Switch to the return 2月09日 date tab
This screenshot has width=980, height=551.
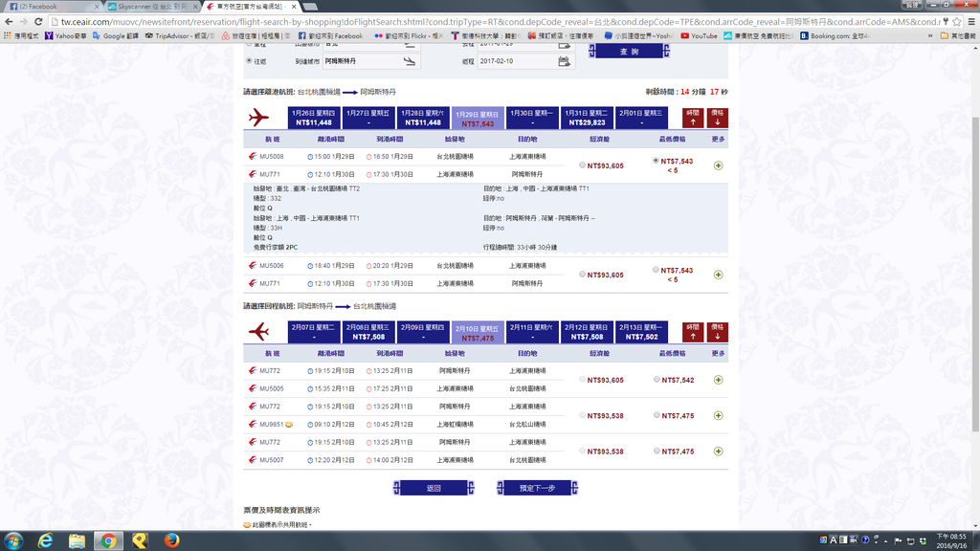tap(423, 332)
